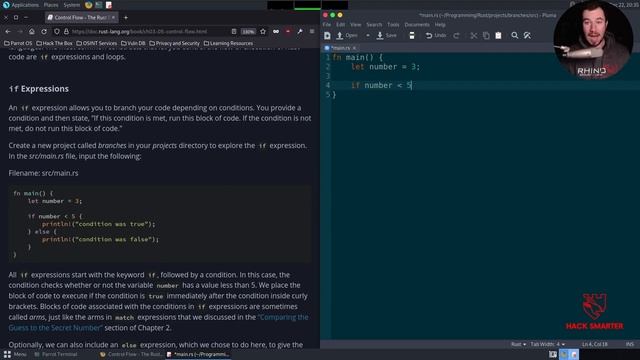The height and width of the screenshot is (360, 640).
Task: Open the Pluma View menu
Action: [x=356, y=25]
